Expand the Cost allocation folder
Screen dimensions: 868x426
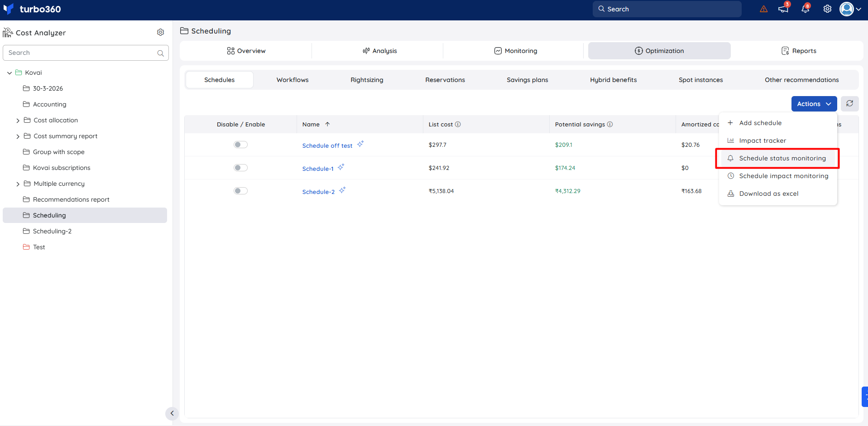[x=18, y=121]
